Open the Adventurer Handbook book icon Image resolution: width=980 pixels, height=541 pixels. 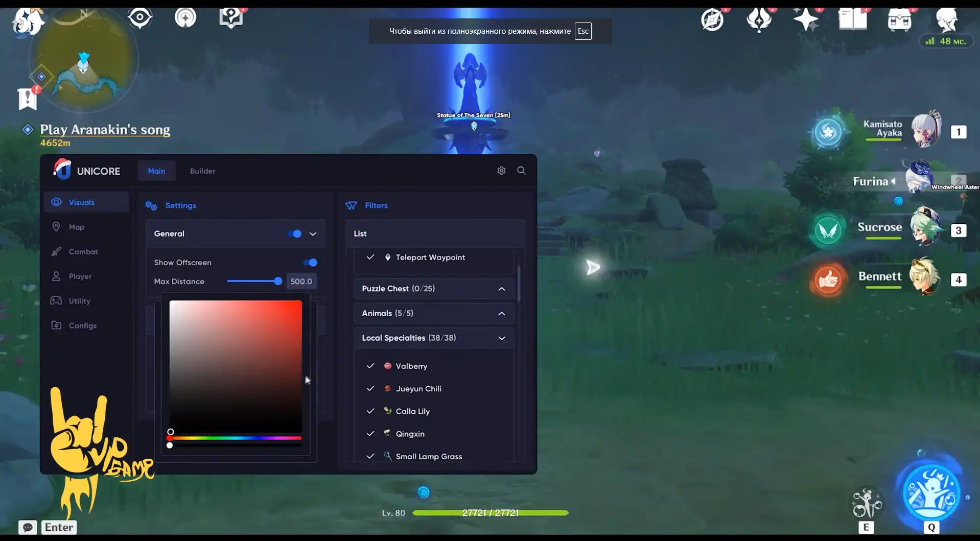852,20
